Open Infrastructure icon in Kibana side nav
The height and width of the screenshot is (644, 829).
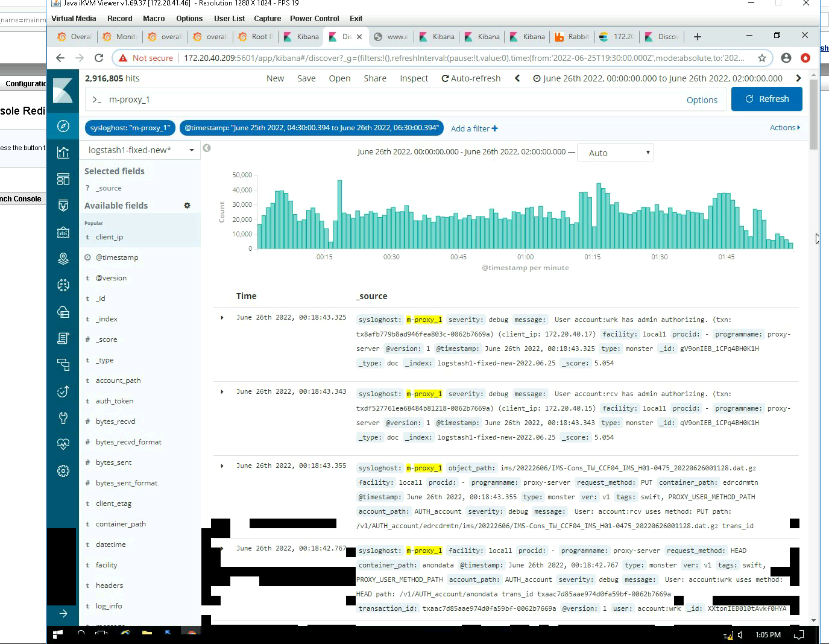[63, 312]
